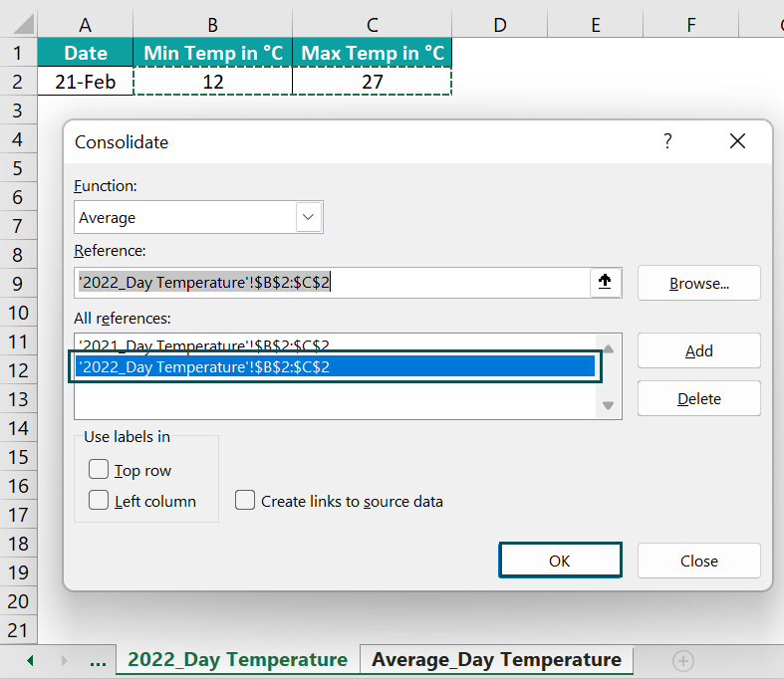Close the Consolidate dialog with X
The image size is (784, 679).
(x=737, y=141)
